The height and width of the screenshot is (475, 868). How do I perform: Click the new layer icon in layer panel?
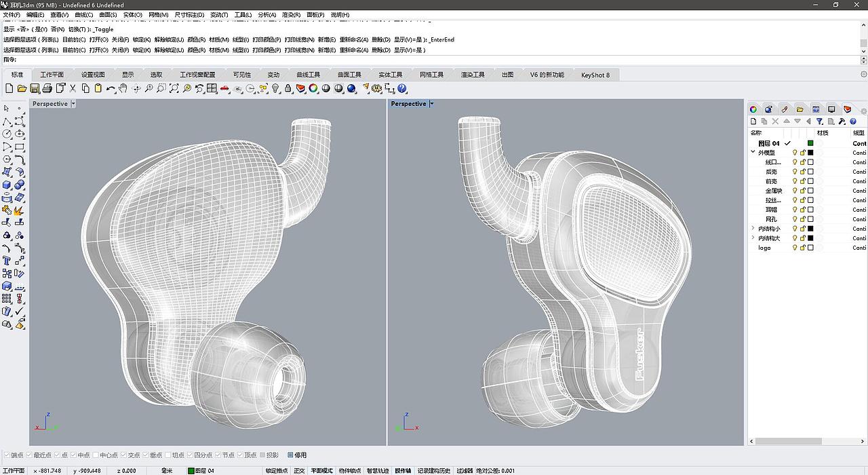tap(753, 121)
